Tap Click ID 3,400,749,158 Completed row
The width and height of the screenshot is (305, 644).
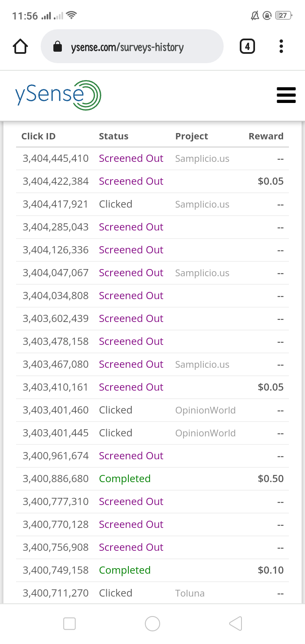click(x=152, y=570)
